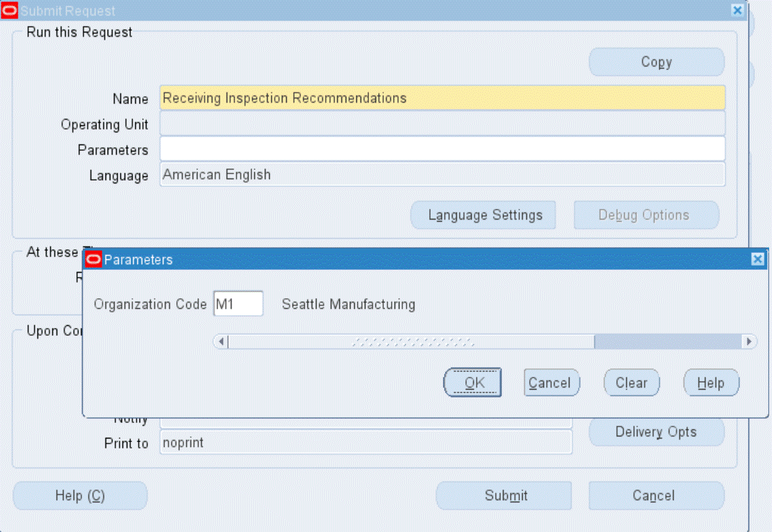This screenshot has height=532, width=772.
Task: Click the horizontal scrollbar thumb
Action: click(x=411, y=341)
